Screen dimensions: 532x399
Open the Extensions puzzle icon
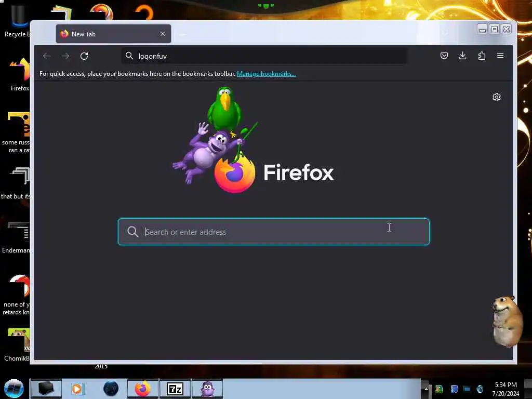(x=482, y=56)
